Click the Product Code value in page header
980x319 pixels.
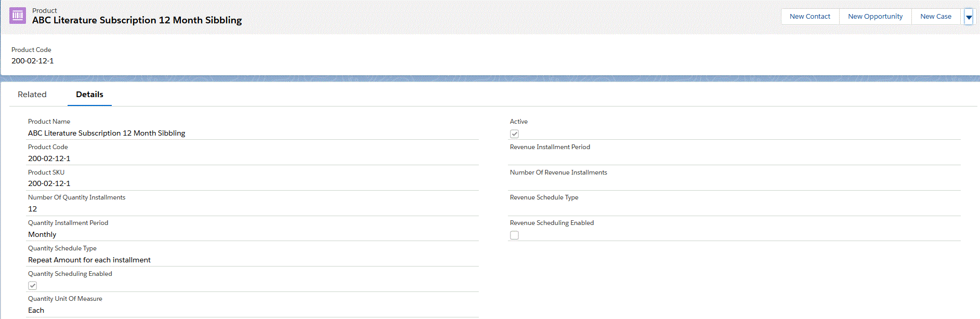pyautogui.click(x=33, y=61)
